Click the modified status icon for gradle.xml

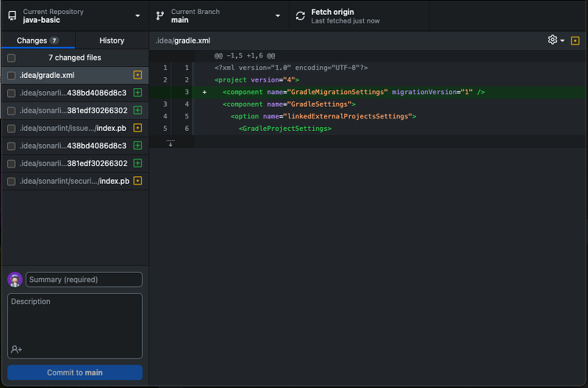(x=137, y=75)
